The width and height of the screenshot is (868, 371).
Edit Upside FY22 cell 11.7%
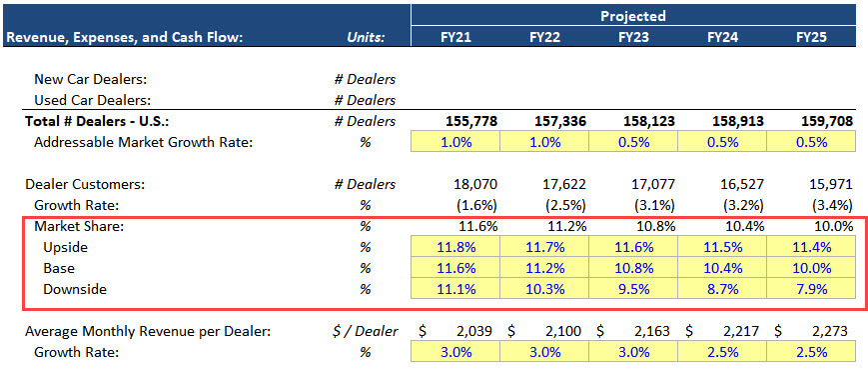[544, 247]
